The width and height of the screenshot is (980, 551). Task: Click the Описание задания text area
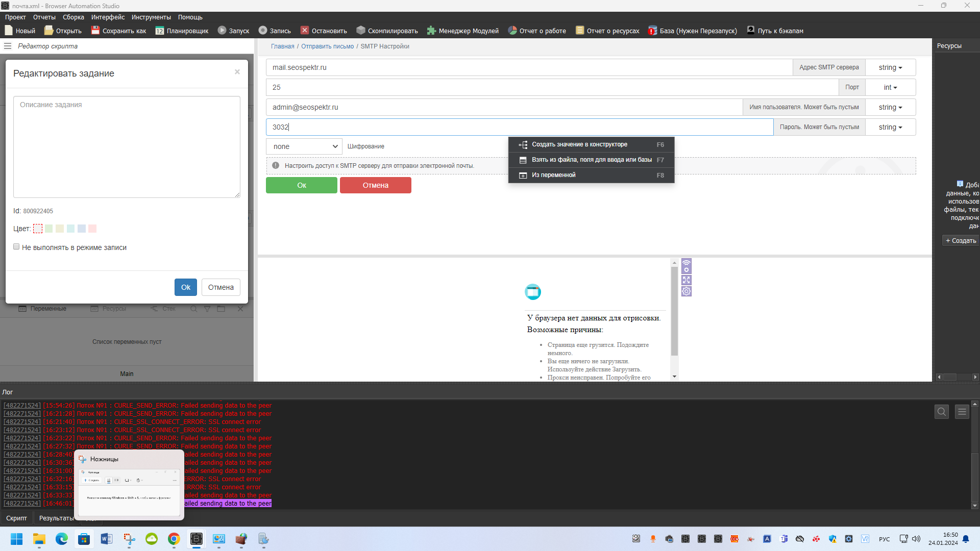pyautogui.click(x=127, y=147)
